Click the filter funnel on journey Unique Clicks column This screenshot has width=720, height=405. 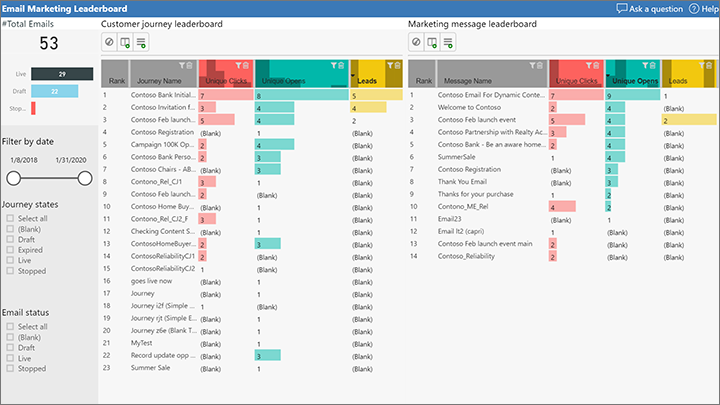tap(238, 66)
